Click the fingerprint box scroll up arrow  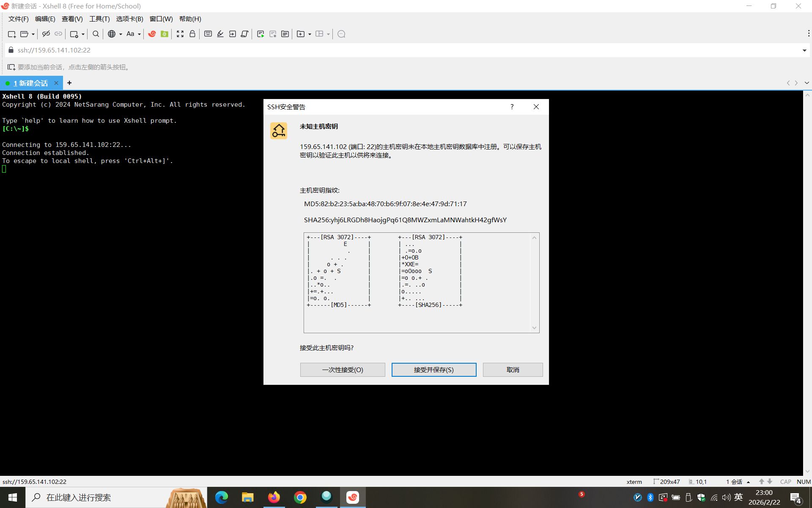tap(534, 237)
